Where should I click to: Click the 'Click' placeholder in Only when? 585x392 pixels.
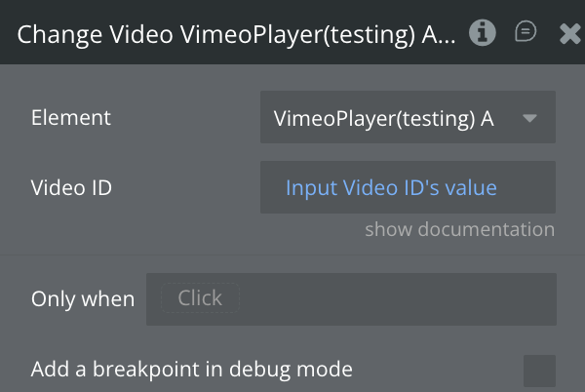200,298
